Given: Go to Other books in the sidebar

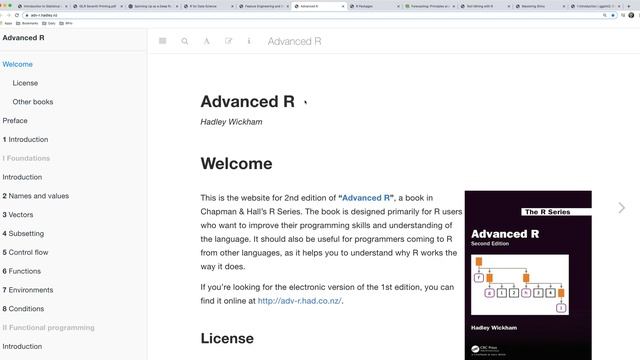Looking at the screenshot, I should (x=33, y=102).
